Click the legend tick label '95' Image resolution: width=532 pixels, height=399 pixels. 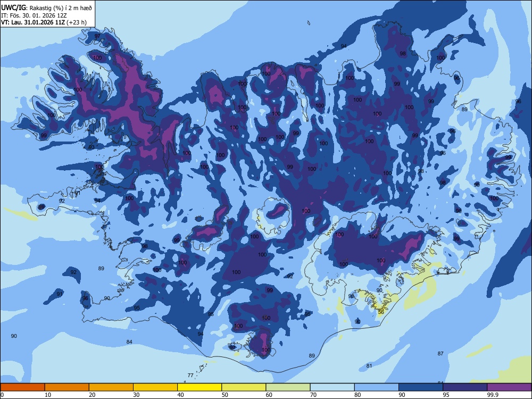[446, 395]
